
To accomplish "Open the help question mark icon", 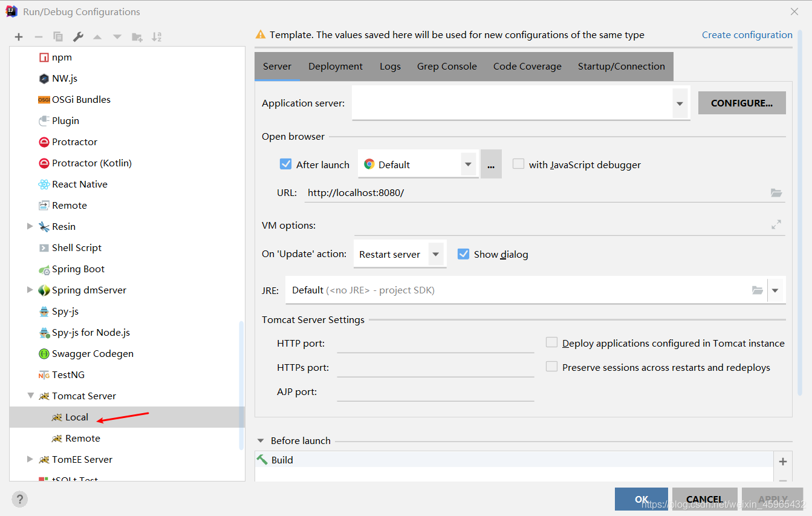I will click(x=19, y=499).
